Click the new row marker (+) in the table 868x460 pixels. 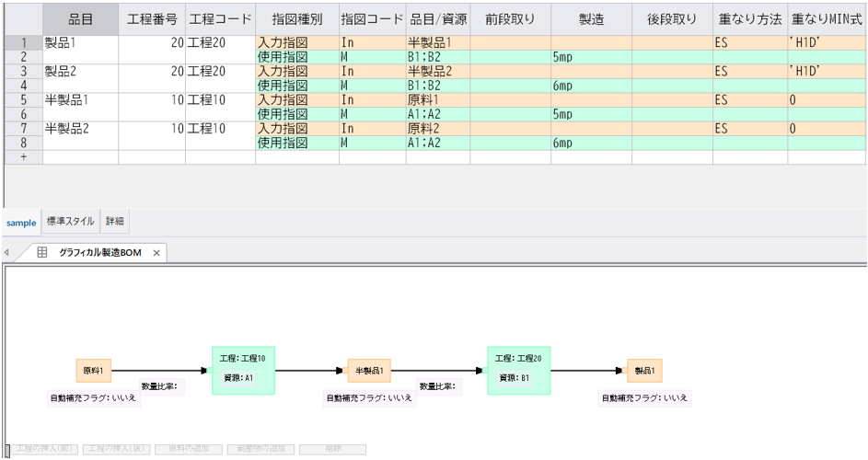point(23,157)
